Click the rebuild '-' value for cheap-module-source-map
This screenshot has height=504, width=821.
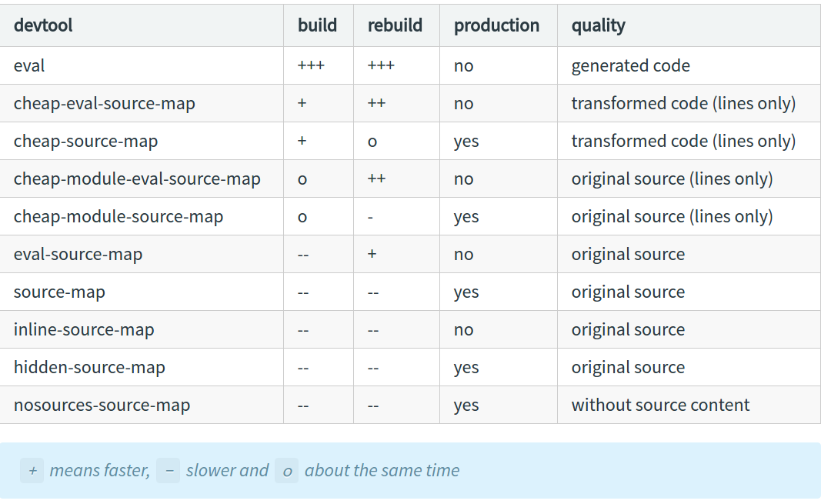[x=371, y=217]
